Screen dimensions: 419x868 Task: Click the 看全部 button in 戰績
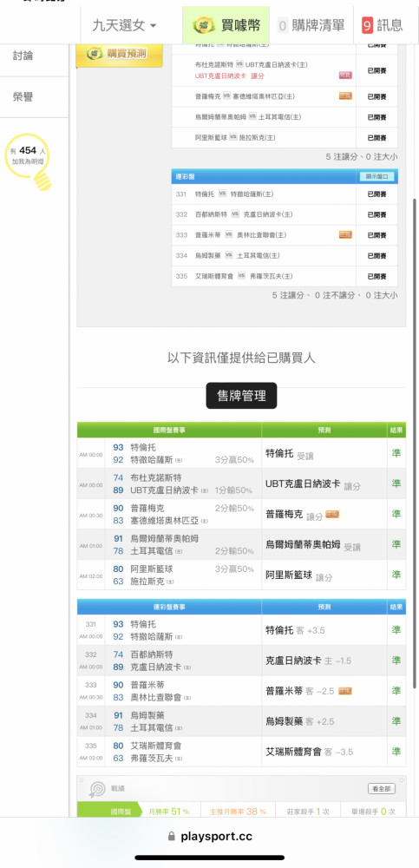pos(382,788)
